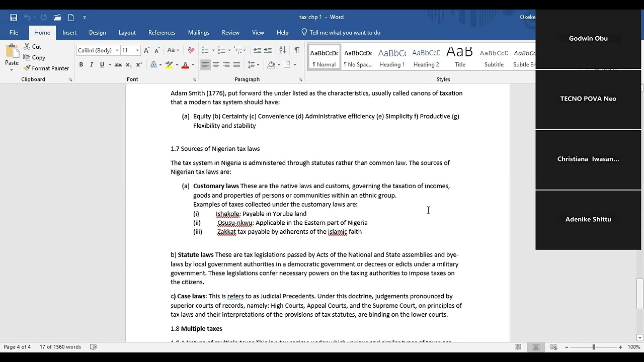Align text left
The width and height of the screenshot is (644, 362).
tap(205, 65)
